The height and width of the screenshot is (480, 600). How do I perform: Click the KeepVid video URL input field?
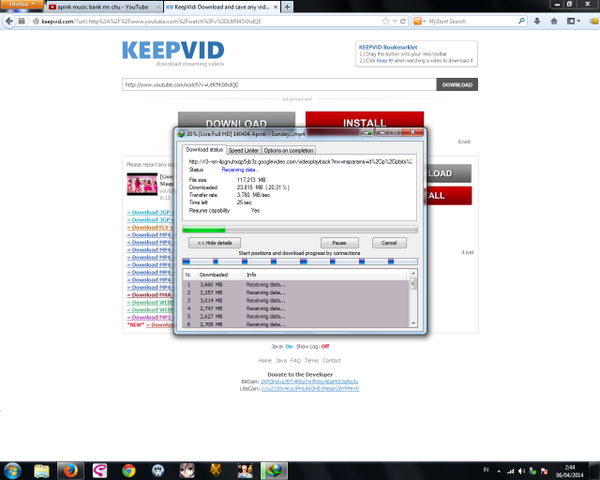click(279, 85)
